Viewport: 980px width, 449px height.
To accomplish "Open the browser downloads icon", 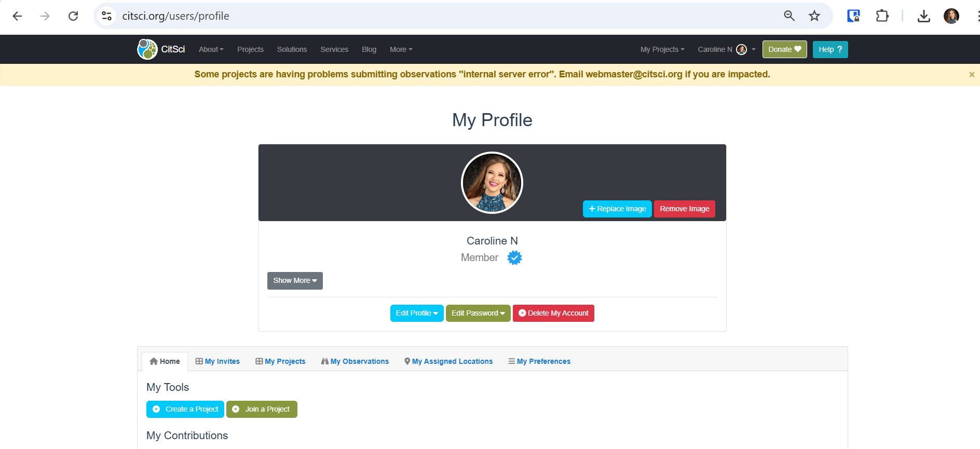I will pyautogui.click(x=923, y=16).
